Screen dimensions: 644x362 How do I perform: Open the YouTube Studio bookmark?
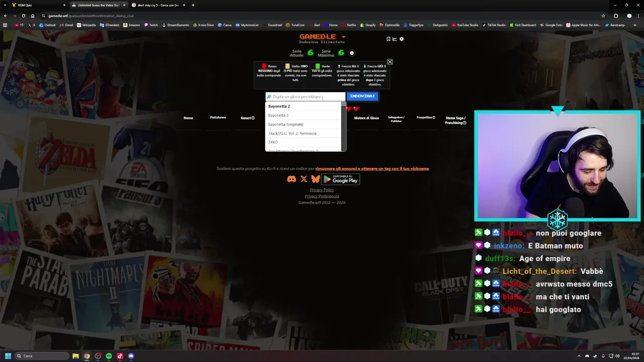[x=464, y=25]
